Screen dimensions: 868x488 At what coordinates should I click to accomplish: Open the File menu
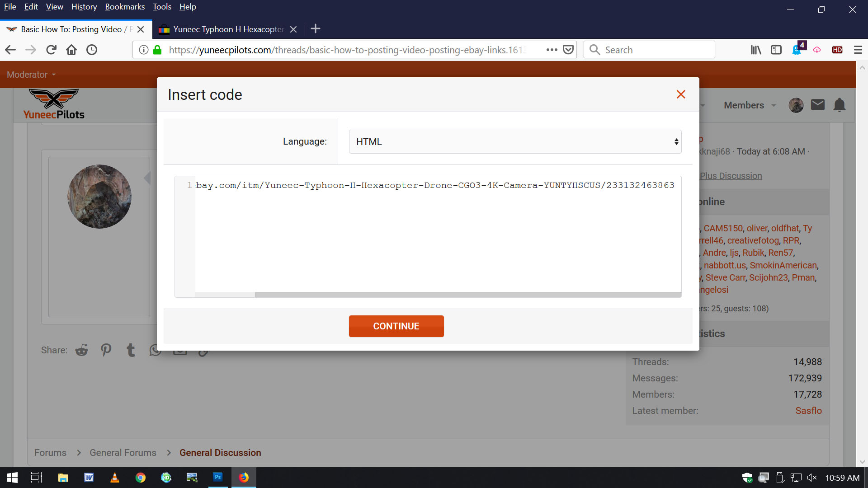(10, 7)
